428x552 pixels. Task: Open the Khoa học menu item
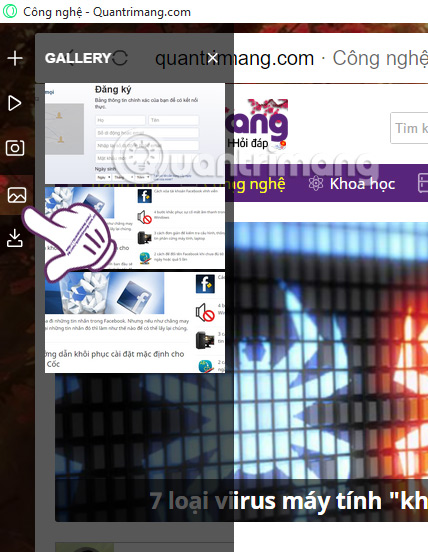(362, 184)
